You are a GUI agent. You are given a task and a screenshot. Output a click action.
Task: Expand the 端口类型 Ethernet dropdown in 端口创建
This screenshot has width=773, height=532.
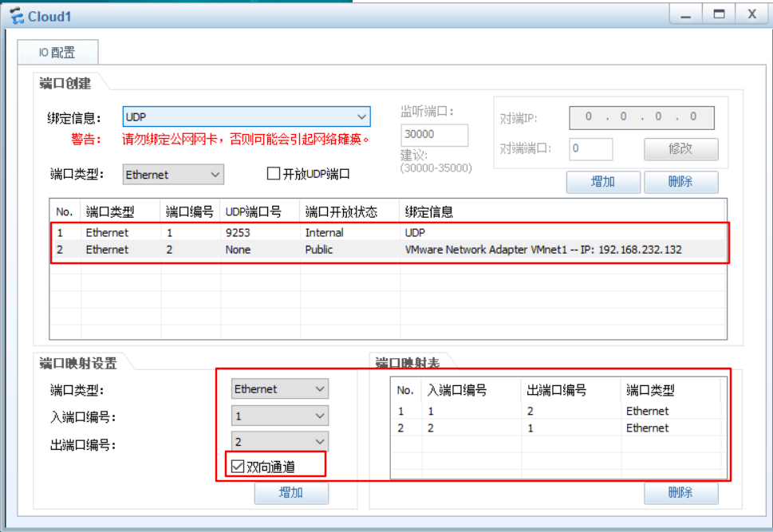173,175
